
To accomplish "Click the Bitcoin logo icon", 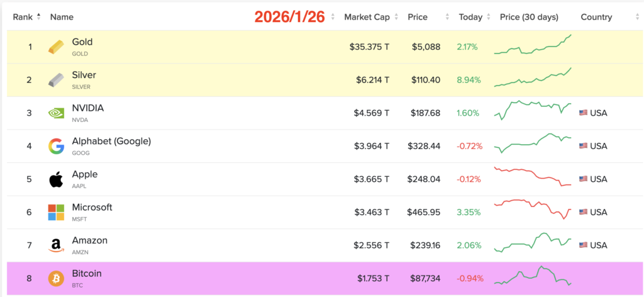I will click(56, 279).
